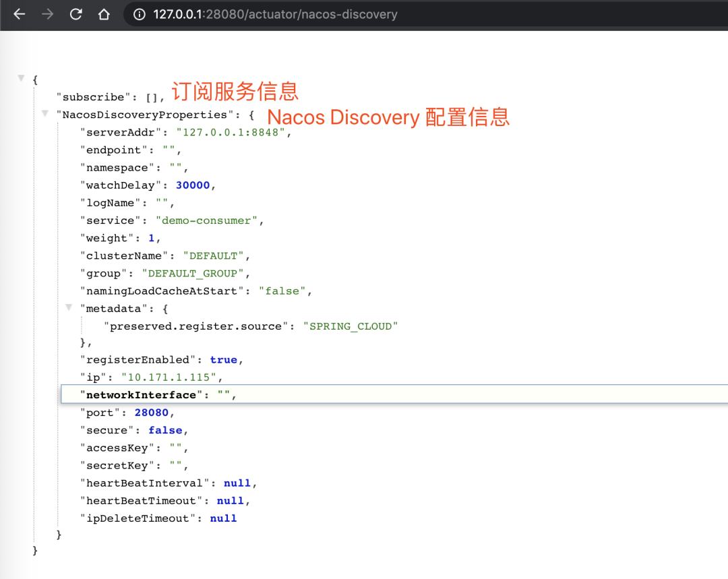Click the "clusterName" key
The image size is (728, 579).
pyautogui.click(x=124, y=256)
